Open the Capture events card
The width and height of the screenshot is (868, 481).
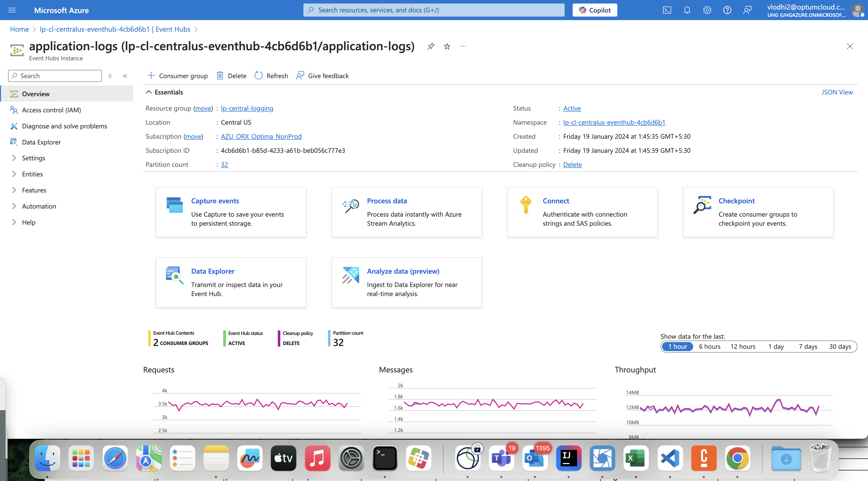coord(231,212)
